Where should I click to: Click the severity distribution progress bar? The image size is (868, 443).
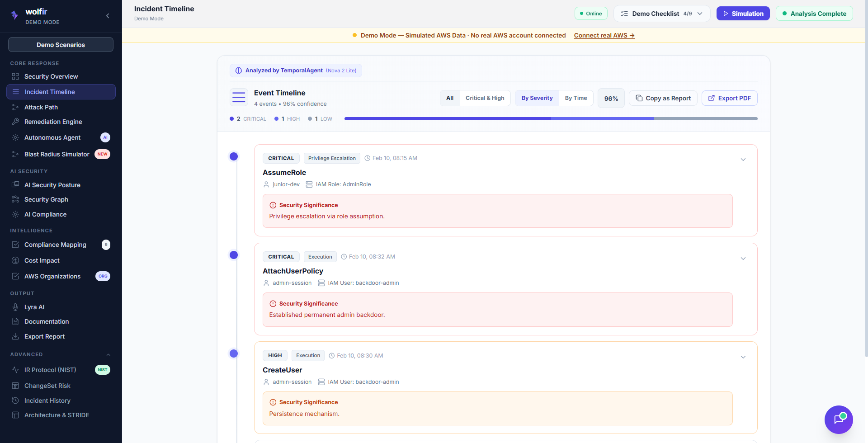(551, 118)
